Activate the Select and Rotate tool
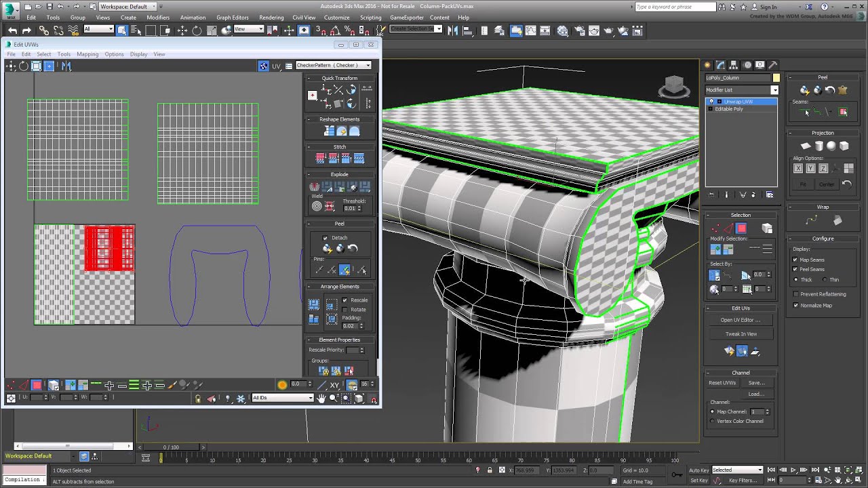This screenshot has width=868, height=488. point(197,30)
